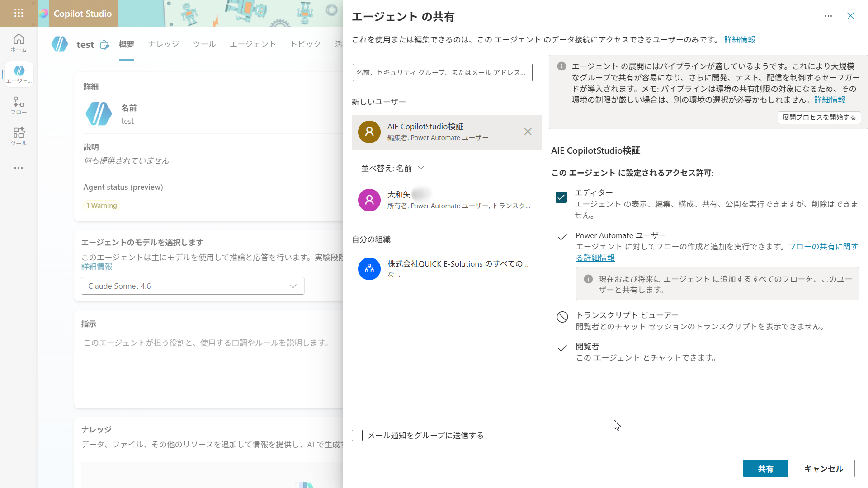
Task: Open the share panel more options ellipsis
Action: coord(828,16)
